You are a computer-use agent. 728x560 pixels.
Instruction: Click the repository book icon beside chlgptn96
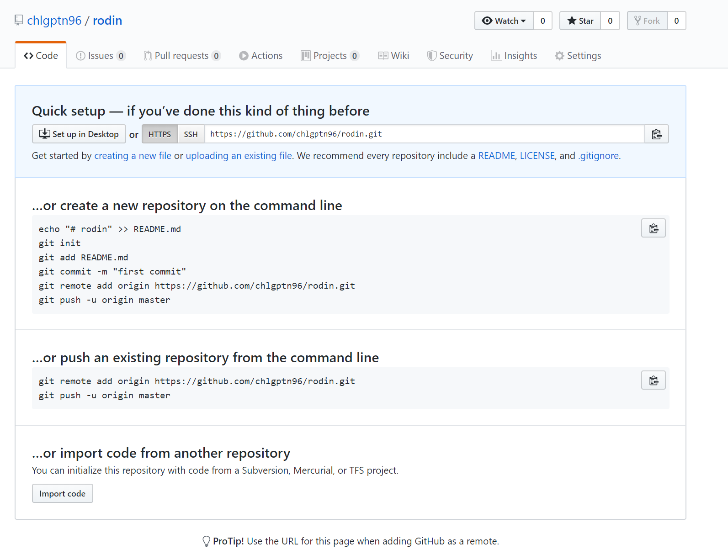coord(19,20)
